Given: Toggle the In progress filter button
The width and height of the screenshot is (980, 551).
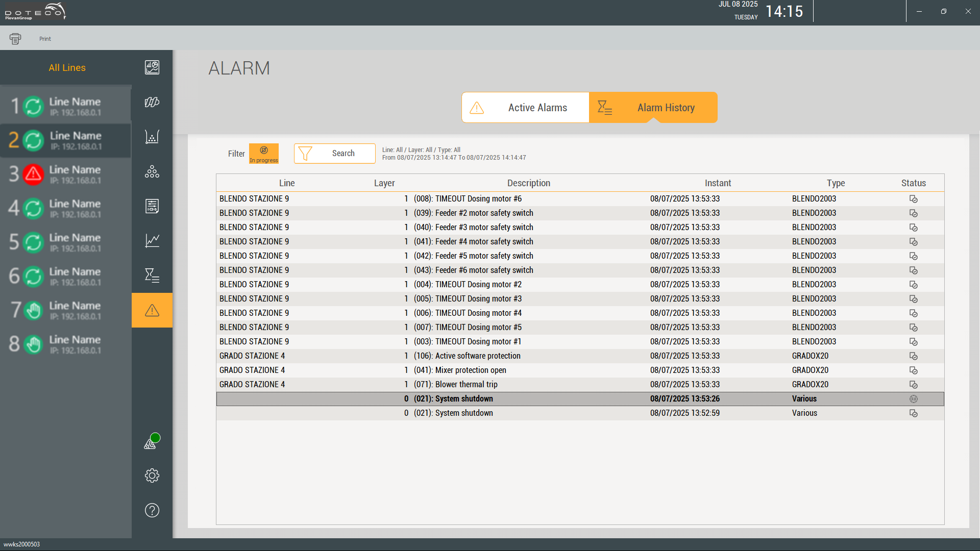Looking at the screenshot, I should pyautogui.click(x=263, y=154).
